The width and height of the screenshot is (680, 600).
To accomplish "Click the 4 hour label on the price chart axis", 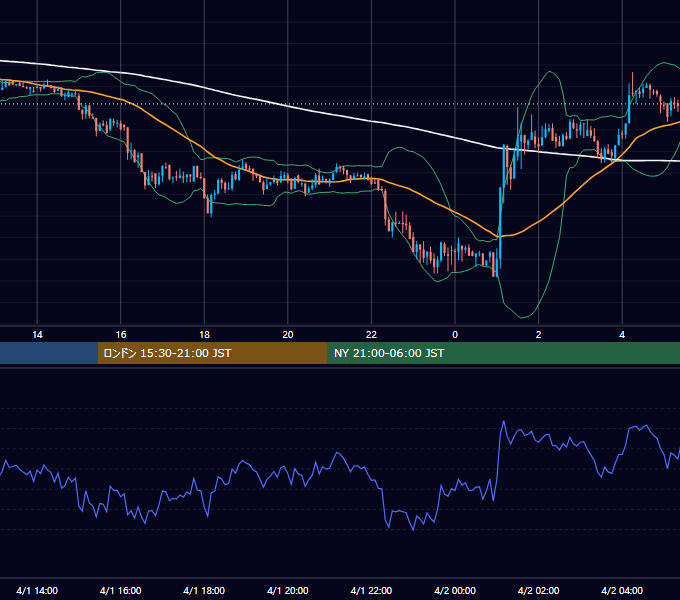I will (x=622, y=335).
